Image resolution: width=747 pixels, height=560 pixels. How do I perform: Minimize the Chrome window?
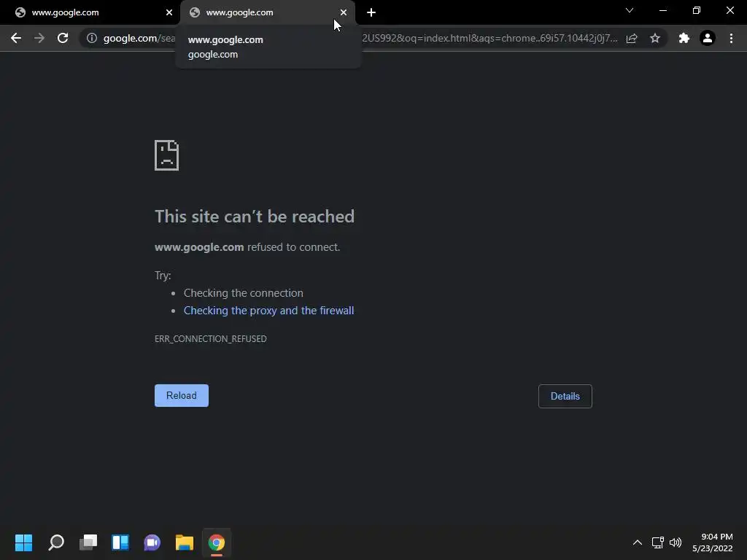point(663,10)
